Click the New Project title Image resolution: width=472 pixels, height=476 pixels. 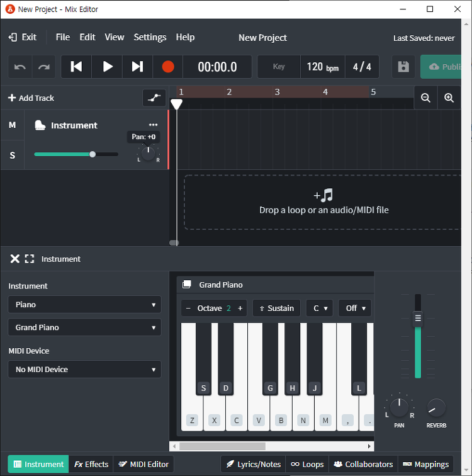(262, 38)
